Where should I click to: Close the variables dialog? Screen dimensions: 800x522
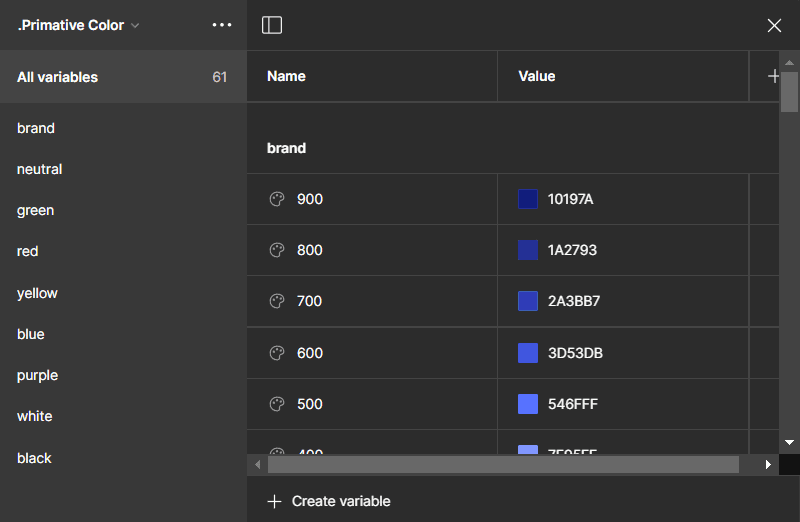click(774, 26)
